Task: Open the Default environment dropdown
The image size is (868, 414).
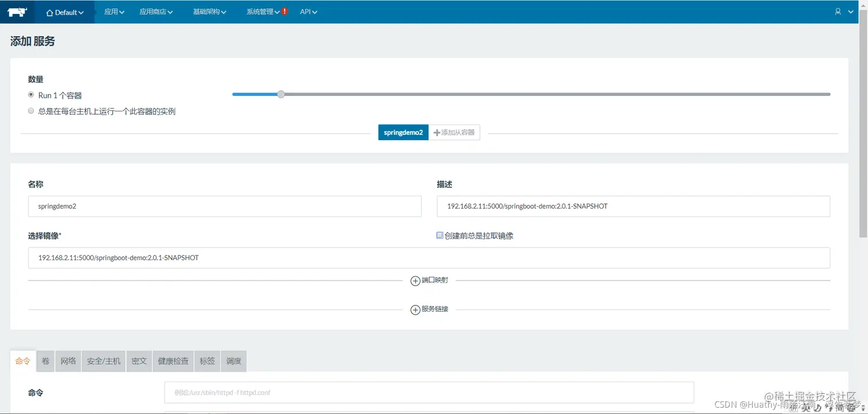Action: pos(65,12)
